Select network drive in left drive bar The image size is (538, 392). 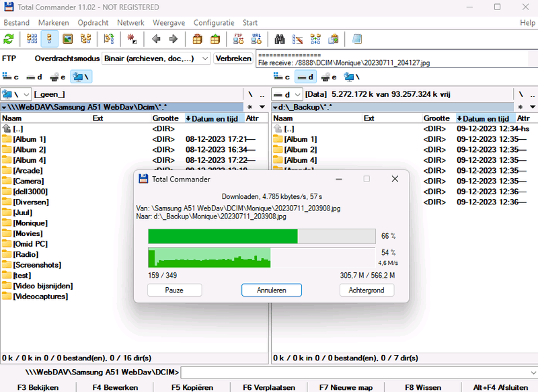click(81, 77)
